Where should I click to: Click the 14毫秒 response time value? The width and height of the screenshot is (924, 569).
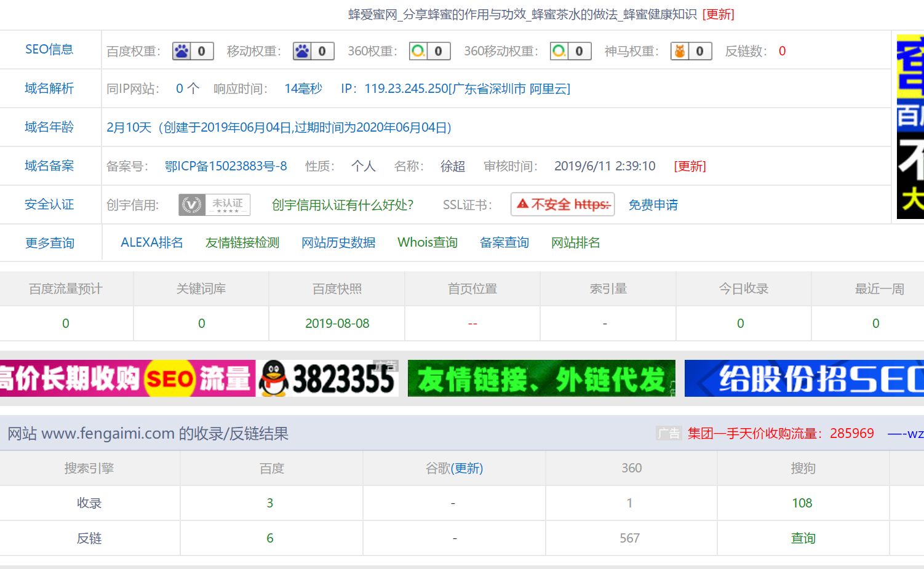click(303, 89)
